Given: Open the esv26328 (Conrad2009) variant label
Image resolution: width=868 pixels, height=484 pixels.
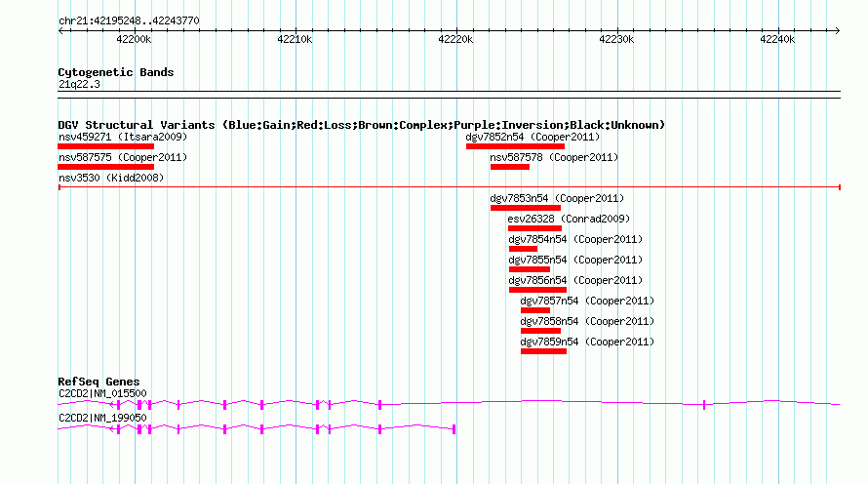Looking at the screenshot, I should [569, 219].
